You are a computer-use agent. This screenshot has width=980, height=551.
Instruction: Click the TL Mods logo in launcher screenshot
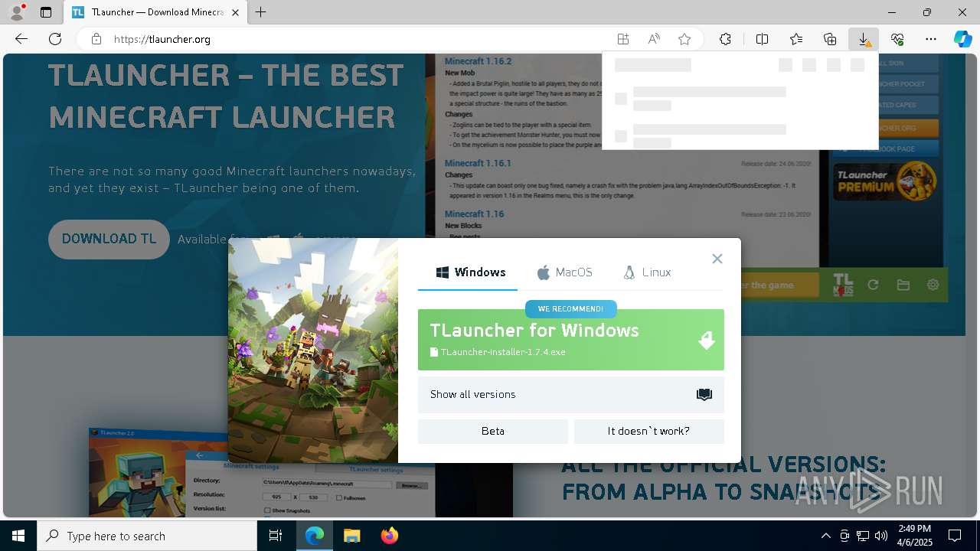click(x=843, y=285)
